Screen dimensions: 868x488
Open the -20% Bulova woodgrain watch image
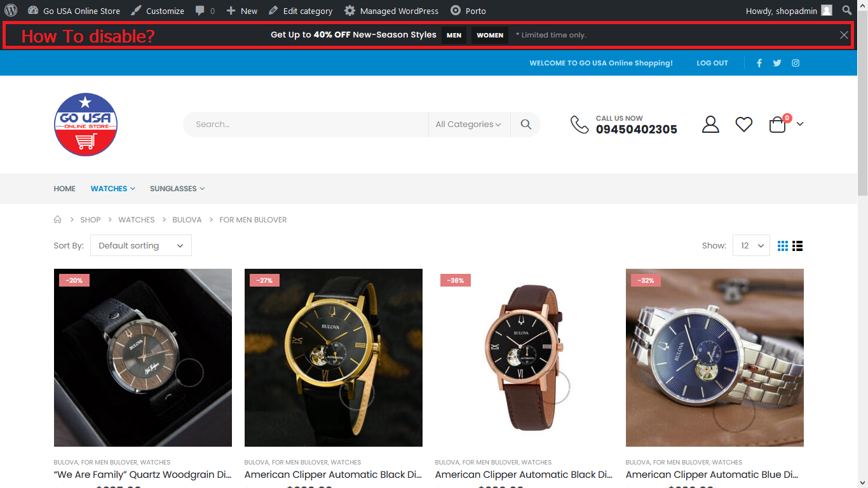point(143,358)
